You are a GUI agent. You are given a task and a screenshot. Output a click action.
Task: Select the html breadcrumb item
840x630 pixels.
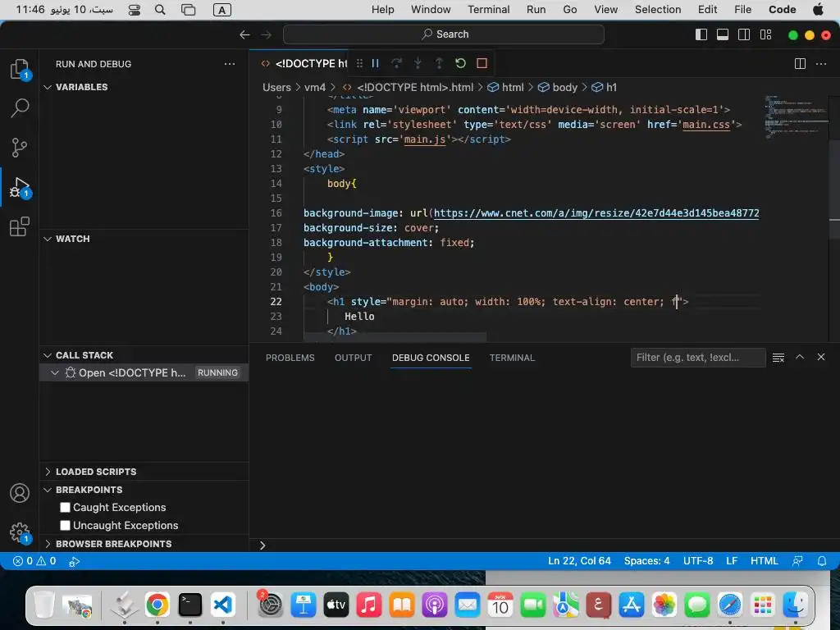coord(505,87)
